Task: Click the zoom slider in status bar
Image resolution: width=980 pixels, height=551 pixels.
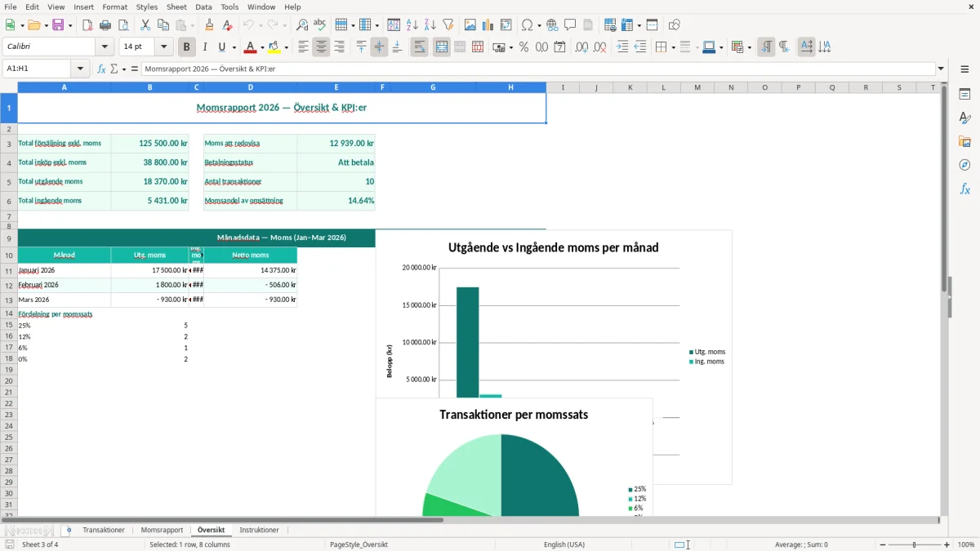Action: pos(915,544)
